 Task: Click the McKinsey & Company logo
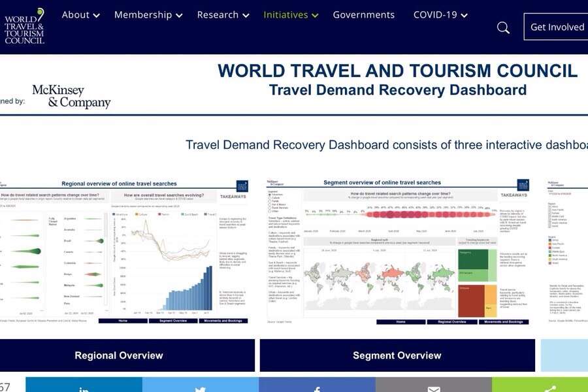71,97
